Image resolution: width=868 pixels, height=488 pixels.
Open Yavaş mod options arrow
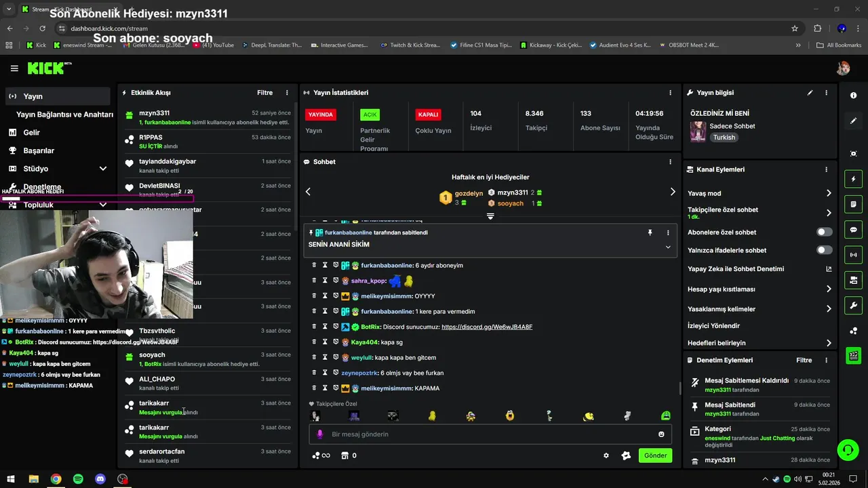coord(829,193)
